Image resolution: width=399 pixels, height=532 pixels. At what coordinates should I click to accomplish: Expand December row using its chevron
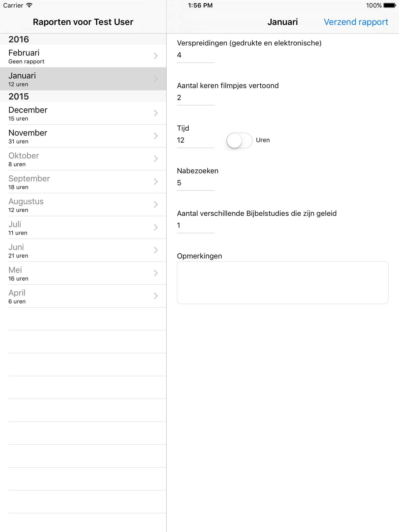156,113
